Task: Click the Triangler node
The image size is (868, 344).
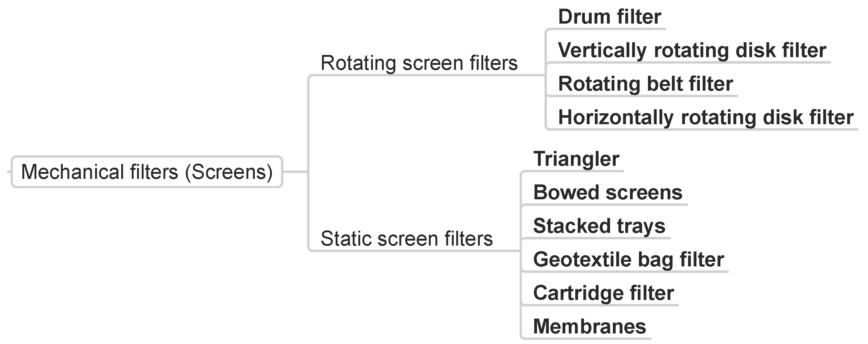Action: tap(576, 159)
